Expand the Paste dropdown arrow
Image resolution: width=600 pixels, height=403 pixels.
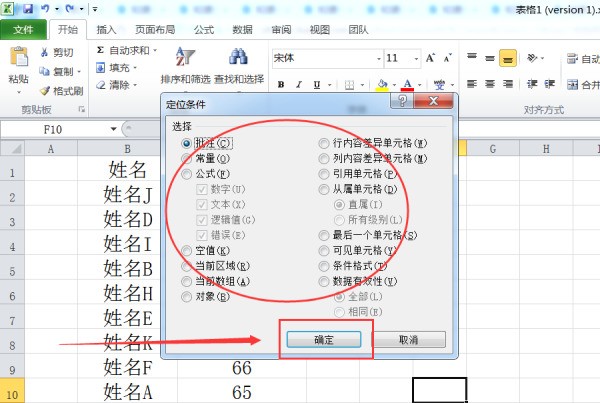click(x=19, y=92)
